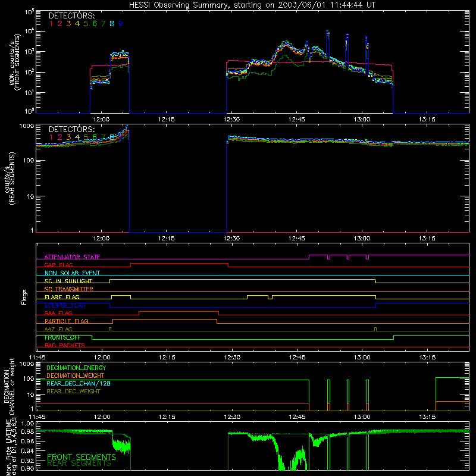This screenshot has height=476, width=476.
Task: Click blue detector 9 legend number in front segments panel
Action: pyautogui.click(x=121, y=24)
